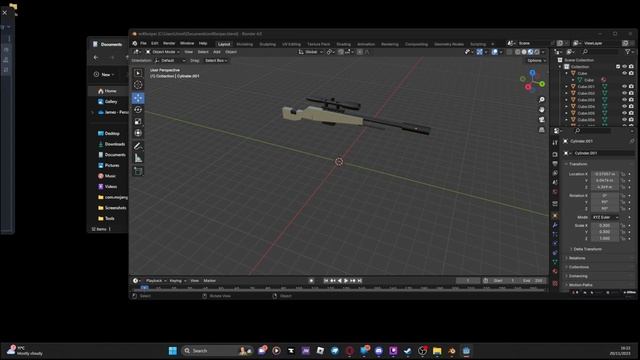640x360 pixels.
Task: Open the Orientation Default dropdown
Action: click(170, 60)
